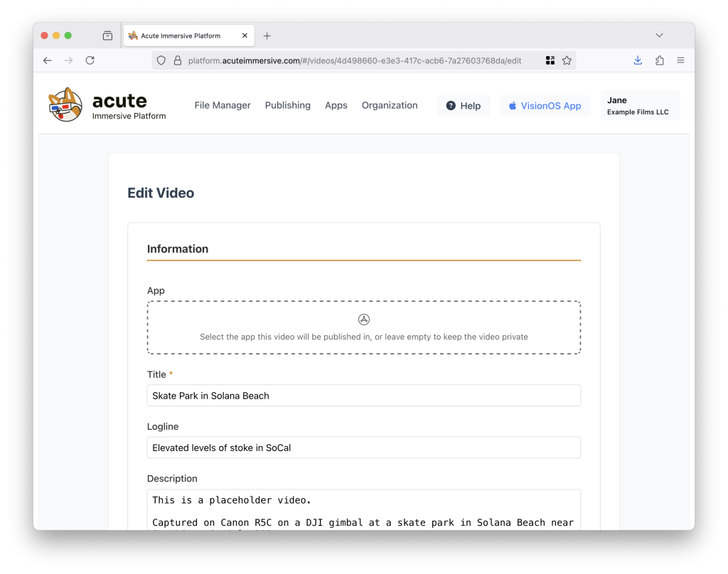Bookmark this page with the star icon
The height and width of the screenshot is (574, 728).
(x=567, y=60)
